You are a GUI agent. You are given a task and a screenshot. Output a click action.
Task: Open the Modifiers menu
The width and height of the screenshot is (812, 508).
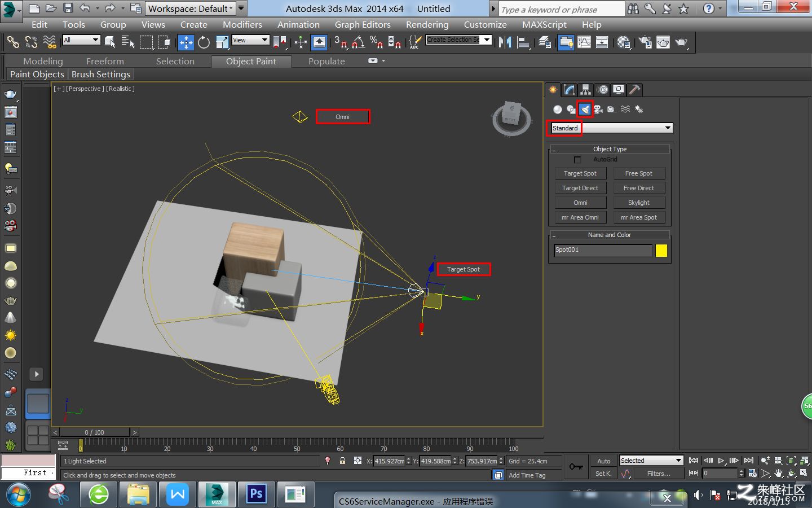point(242,25)
